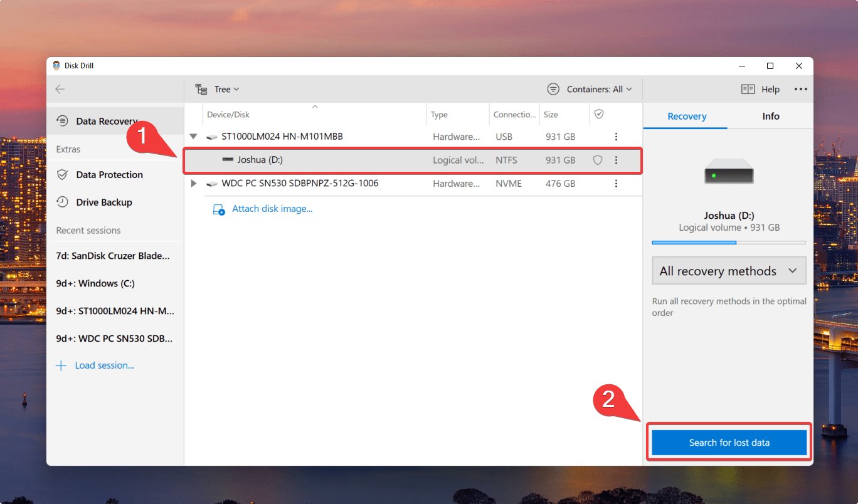Click the Data Protection shield icon

[62, 175]
